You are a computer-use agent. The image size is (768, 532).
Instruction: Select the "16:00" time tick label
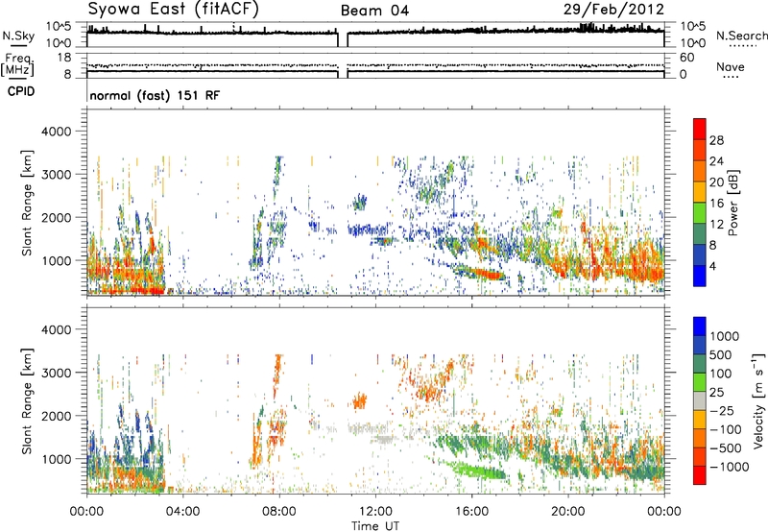(x=471, y=512)
